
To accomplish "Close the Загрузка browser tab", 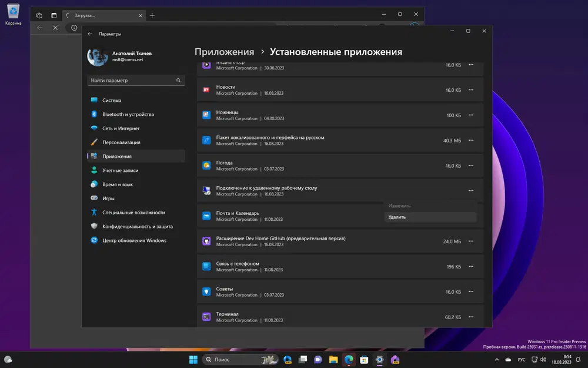I will (141, 15).
